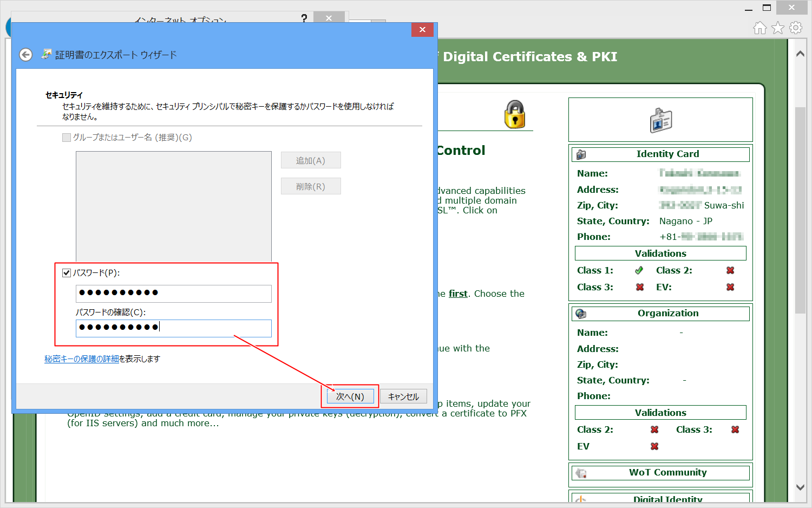Click the Organization header icon
The height and width of the screenshot is (508, 812).
pos(581,314)
